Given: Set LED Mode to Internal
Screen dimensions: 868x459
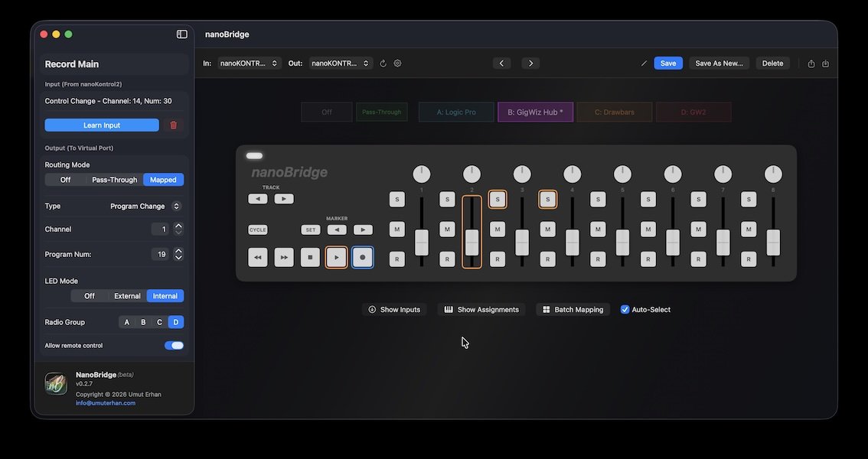Looking at the screenshot, I should point(165,296).
